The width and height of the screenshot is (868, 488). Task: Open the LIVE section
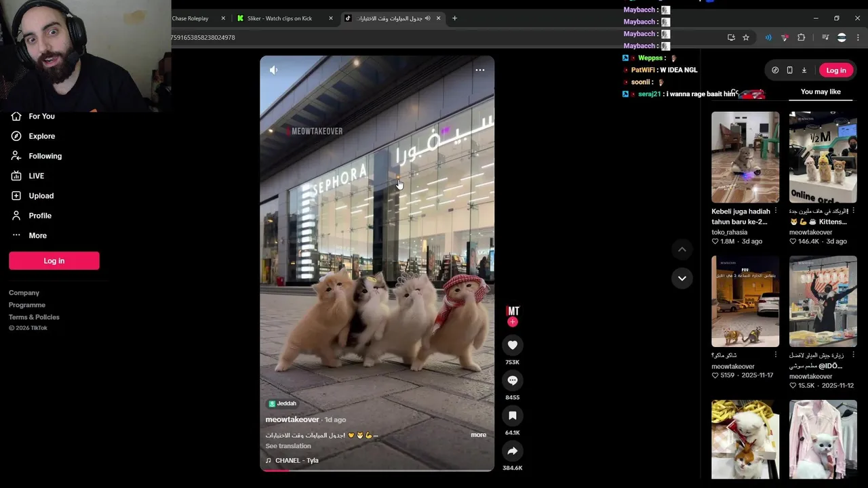28,176
